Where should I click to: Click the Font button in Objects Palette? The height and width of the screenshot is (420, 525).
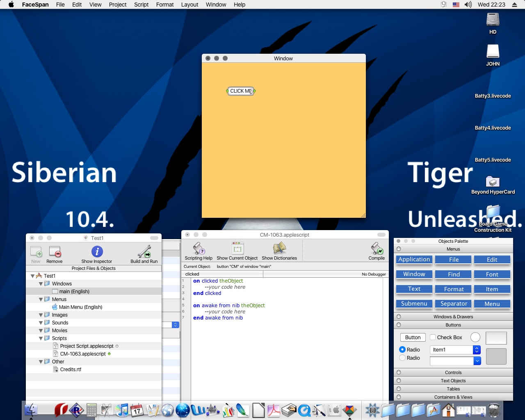(492, 274)
